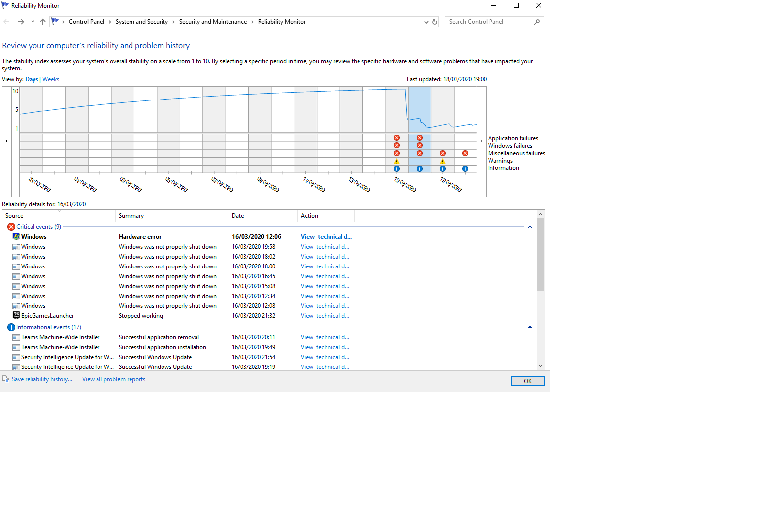784x532 pixels.
Task: Click the details list vertical scrollbar thumb
Action: coord(541,255)
